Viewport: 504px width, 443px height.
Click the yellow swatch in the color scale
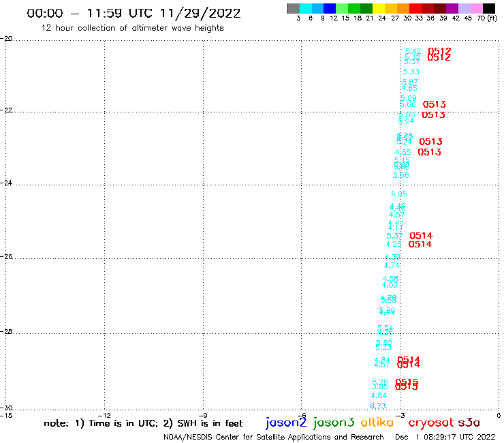click(379, 8)
